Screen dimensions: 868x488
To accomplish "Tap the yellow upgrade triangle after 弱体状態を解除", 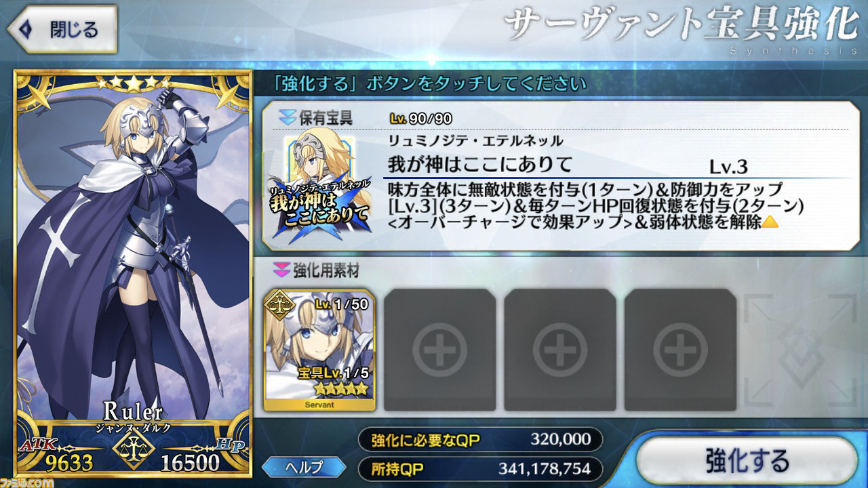I will pos(770,222).
